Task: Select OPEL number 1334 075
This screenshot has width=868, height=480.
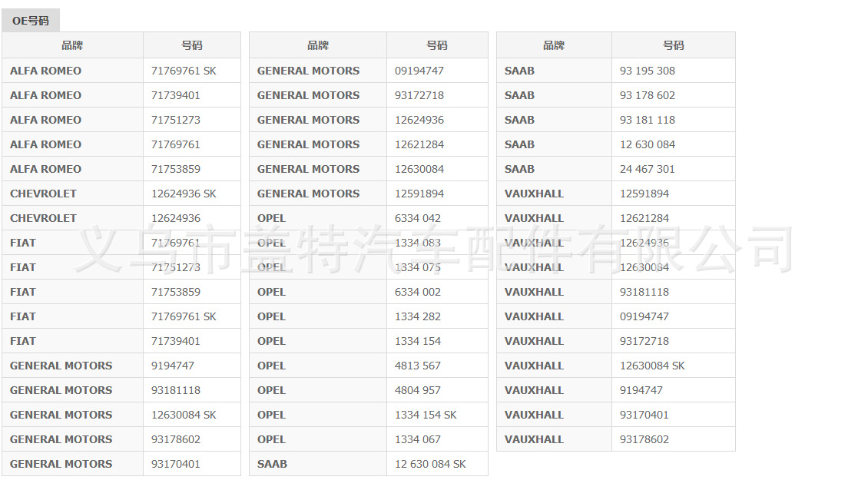Action: click(x=417, y=267)
